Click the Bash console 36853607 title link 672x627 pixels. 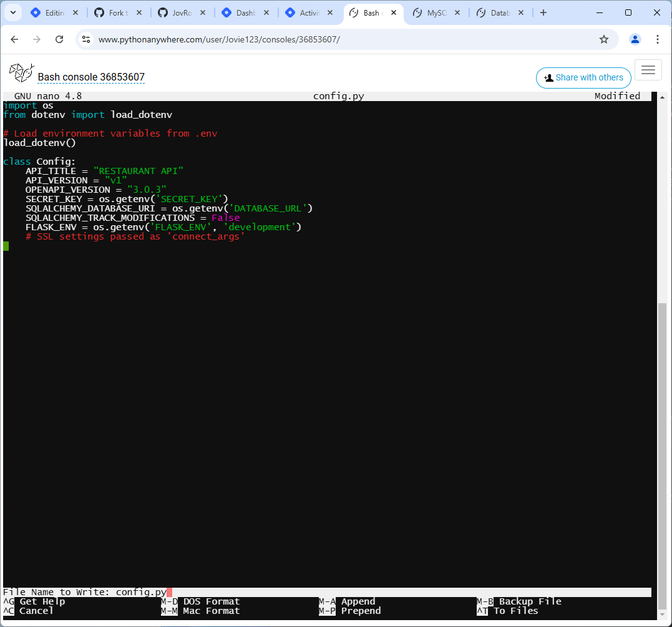(91, 77)
